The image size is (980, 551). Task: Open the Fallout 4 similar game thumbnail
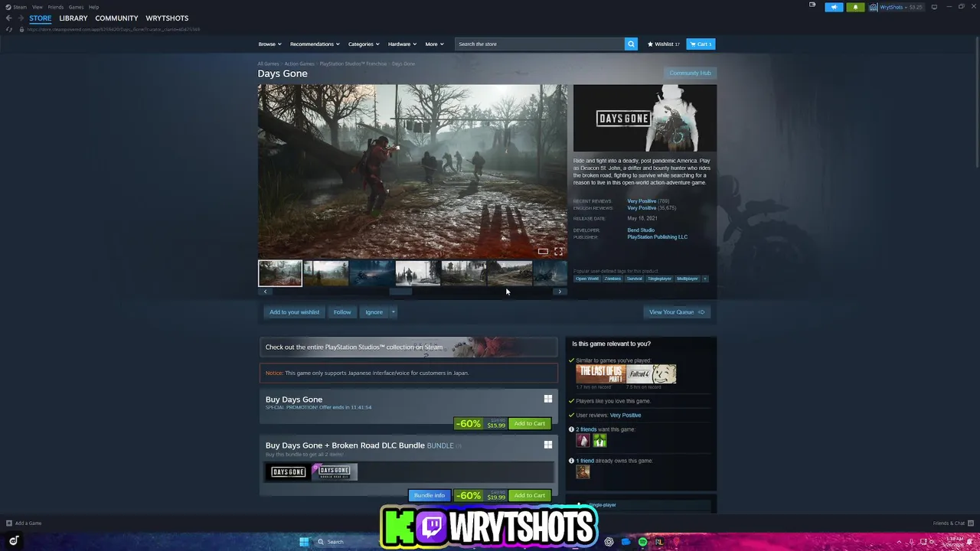click(x=652, y=374)
